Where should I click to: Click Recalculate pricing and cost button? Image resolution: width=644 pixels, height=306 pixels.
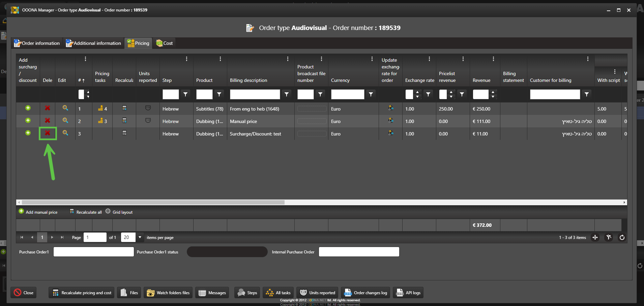[x=82, y=293]
